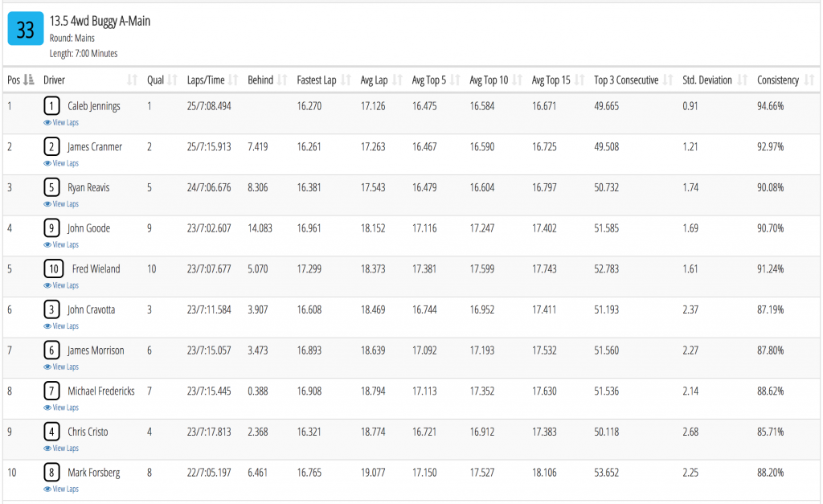Viewport: 823px width, 504px height.
Task: Sort table by Qual column
Action: click(162, 80)
